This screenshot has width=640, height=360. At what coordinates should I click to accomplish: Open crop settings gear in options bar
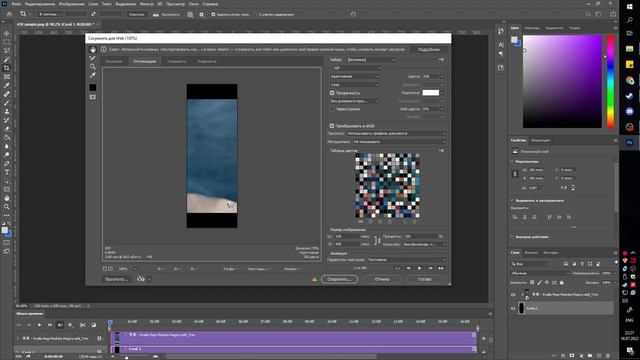coord(201,14)
